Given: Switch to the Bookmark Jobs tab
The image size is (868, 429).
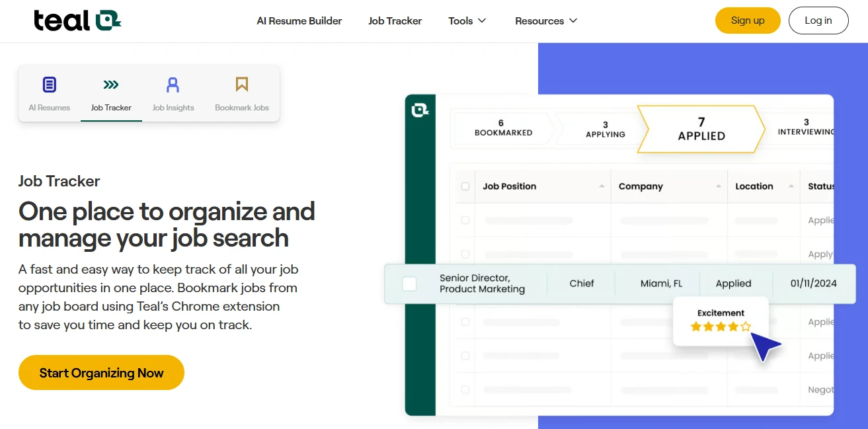Looking at the screenshot, I should click(242, 93).
